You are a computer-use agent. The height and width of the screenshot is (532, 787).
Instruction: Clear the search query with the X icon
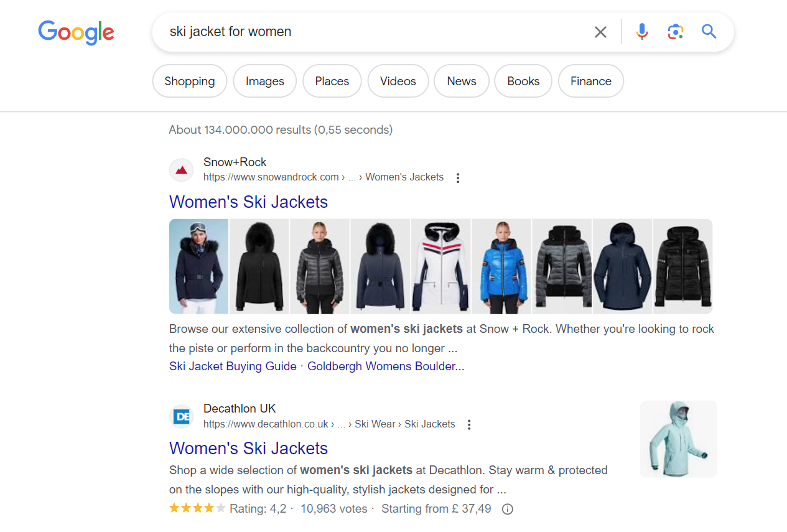pos(600,31)
